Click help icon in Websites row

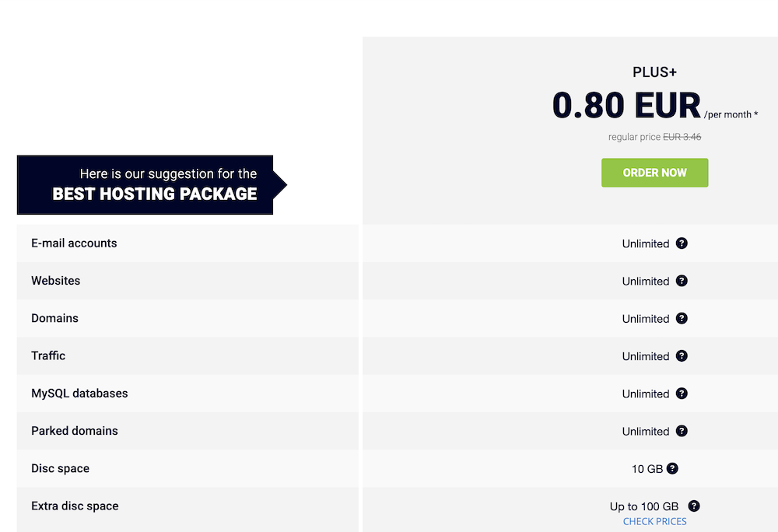682,281
